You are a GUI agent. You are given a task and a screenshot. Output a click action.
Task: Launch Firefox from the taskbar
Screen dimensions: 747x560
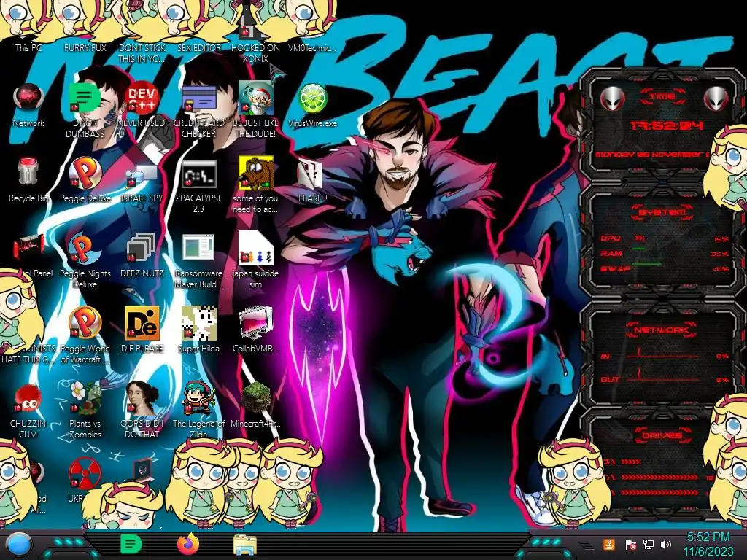click(188, 544)
